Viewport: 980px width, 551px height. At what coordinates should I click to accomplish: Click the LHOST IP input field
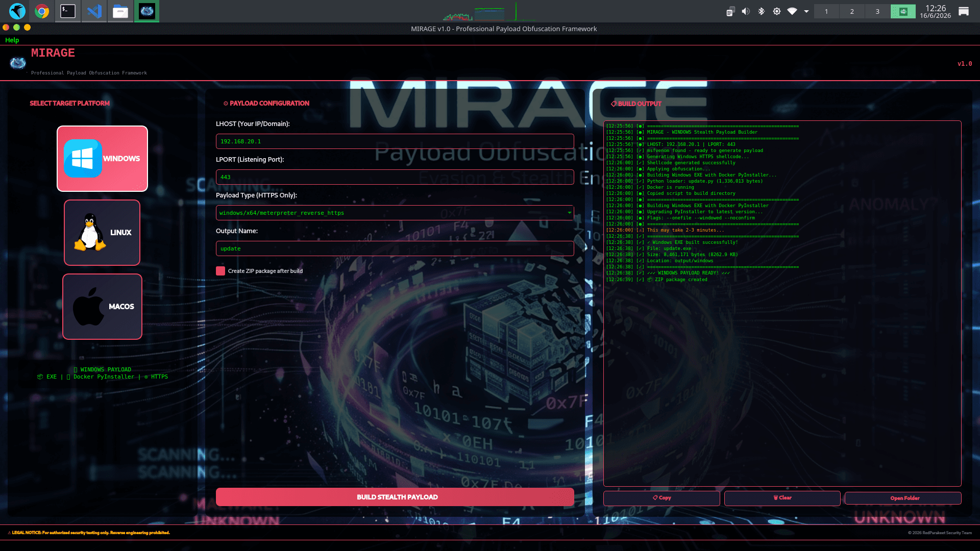395,141
